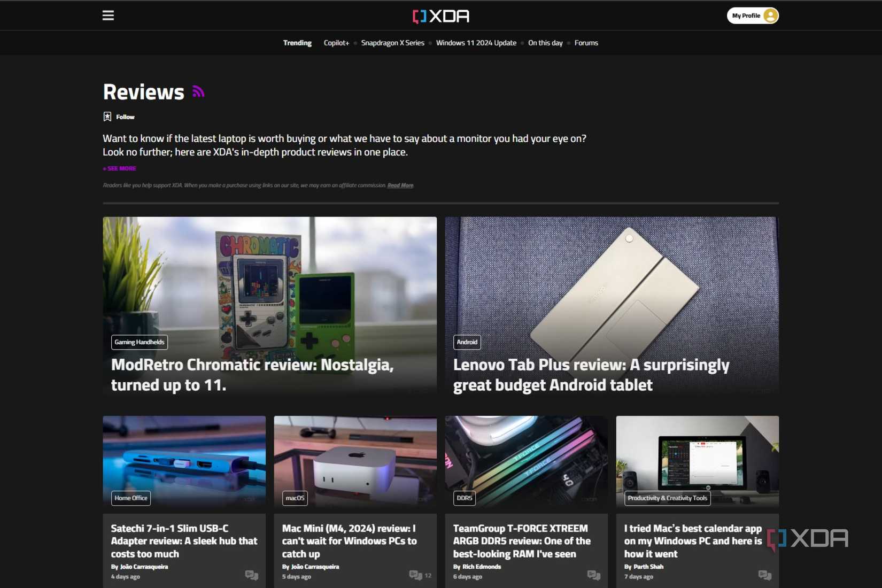
Task: Select Productivity & Creativity Tools tag
Action: pyautogui.click(x=667, y=498)
